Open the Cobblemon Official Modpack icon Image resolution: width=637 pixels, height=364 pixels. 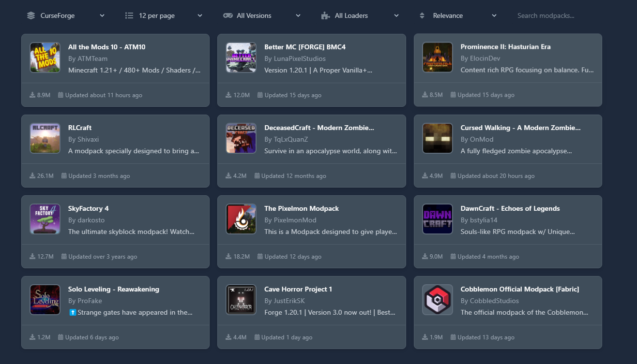pyautogui.click(x=438, y=300)
